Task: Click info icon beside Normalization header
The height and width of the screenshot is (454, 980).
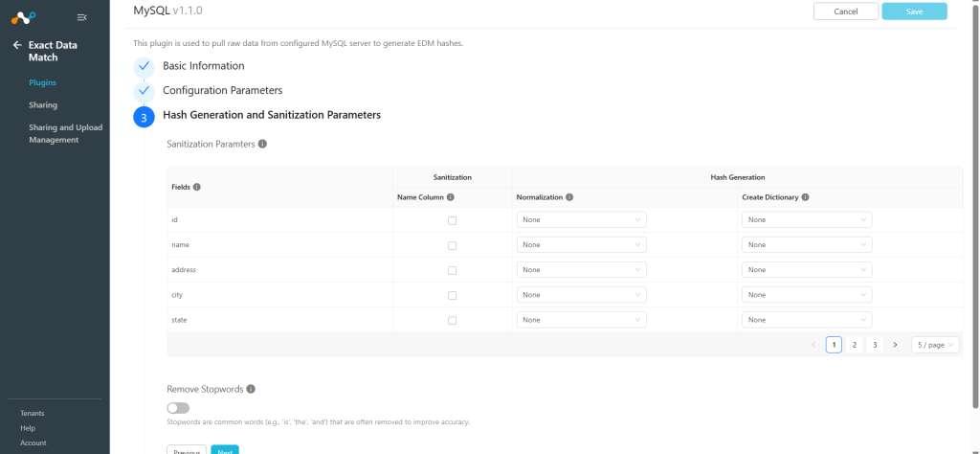Action: [x=568, y=197]
